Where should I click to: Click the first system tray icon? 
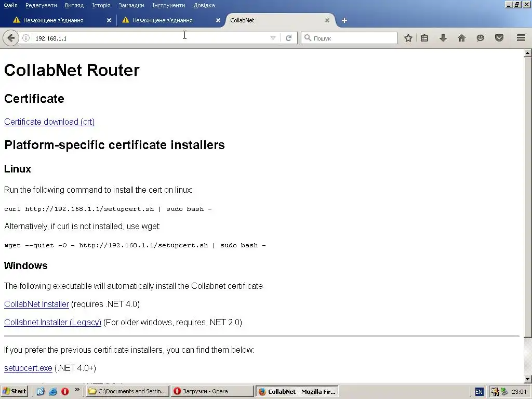[x=495, y=392]
